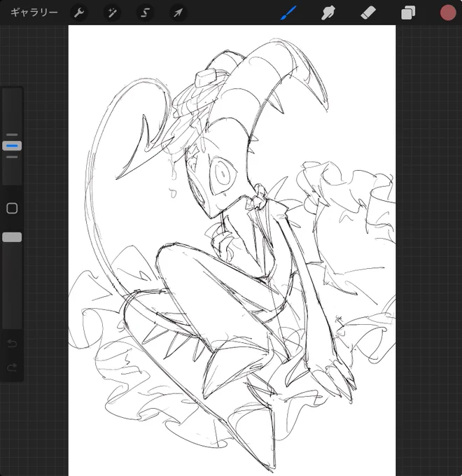Open the ギャラリー gallery view
The width and height of the screenshot is (462, 476).
[x=34, y=13]
